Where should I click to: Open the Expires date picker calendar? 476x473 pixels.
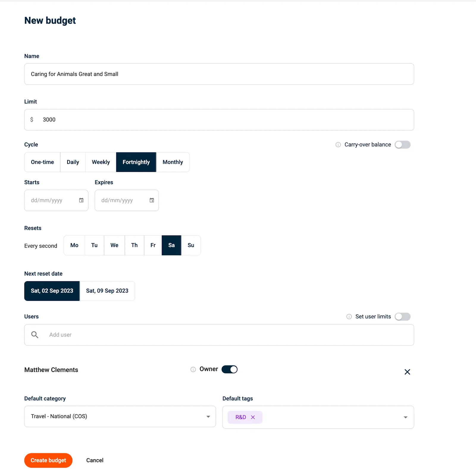(151, 200)
